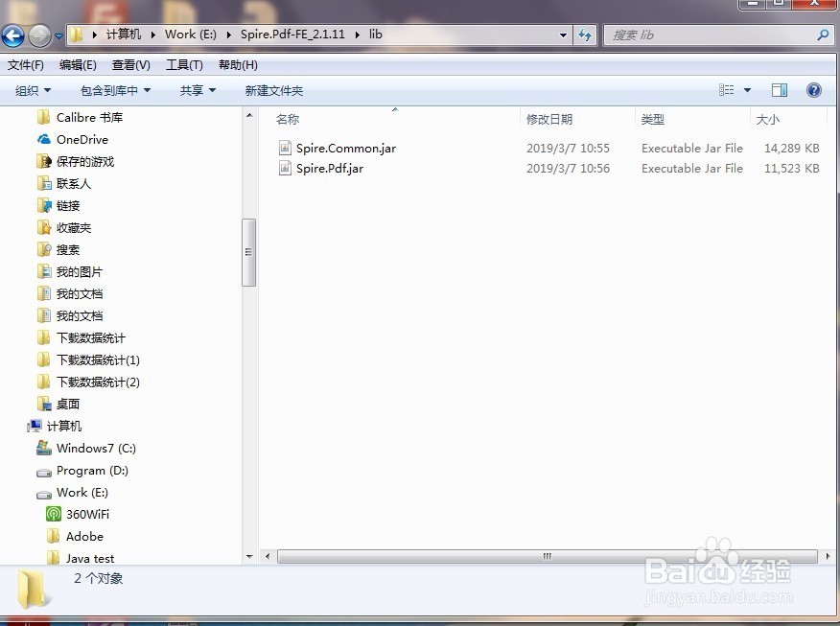
Task: Open 桌面 desktop icon in sidebar
Action: (x=44, y=404)
